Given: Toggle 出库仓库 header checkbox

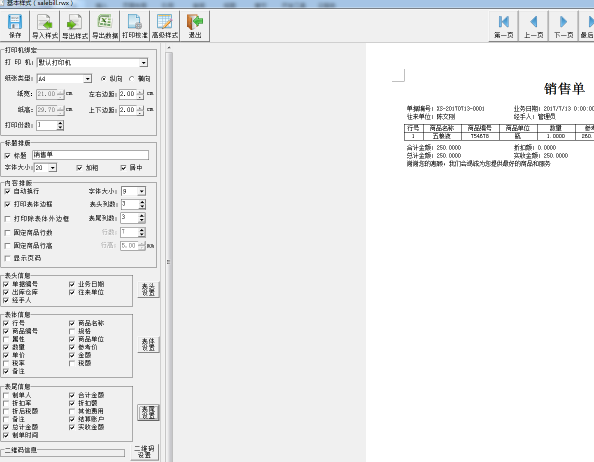Looking at the screenshot, I should pos(6,292).
